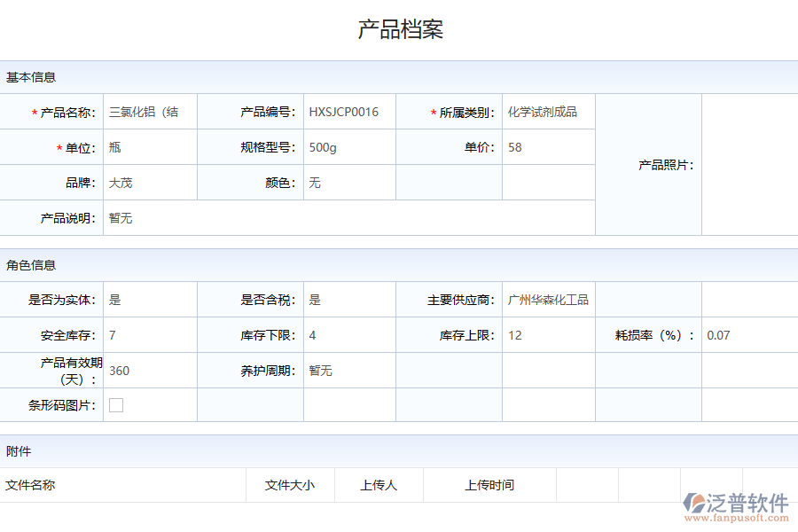Click the 单价 field showing 58
This screenshot has width=798, height=532.
pyautogui.click(x=548, y=147)
